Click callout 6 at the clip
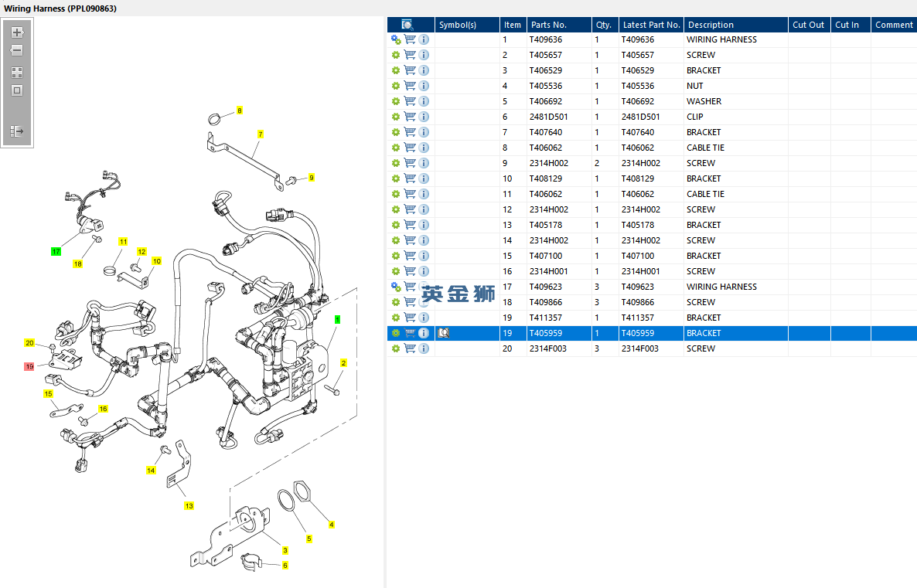 pos(285,565)
